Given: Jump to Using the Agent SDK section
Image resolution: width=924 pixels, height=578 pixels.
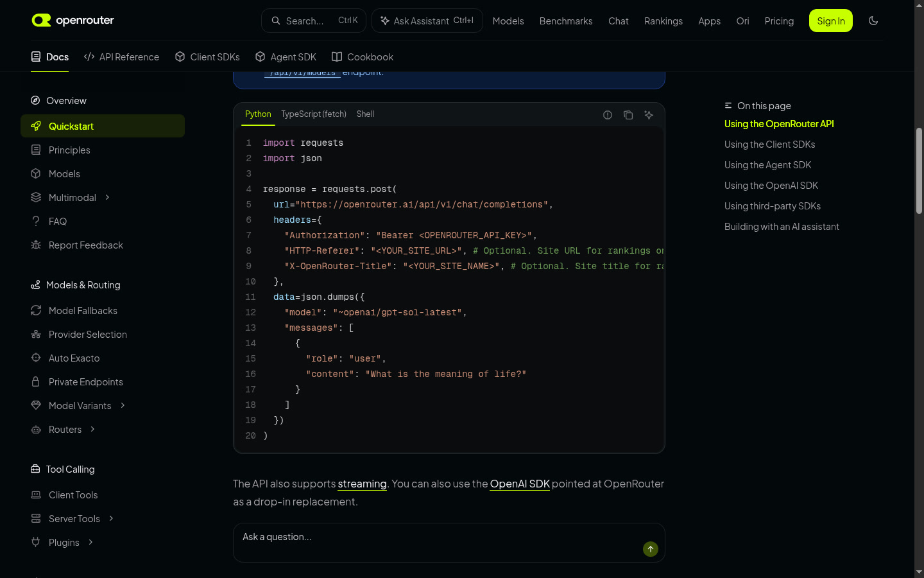Looking at the screenshot, I should click(767, 165).
